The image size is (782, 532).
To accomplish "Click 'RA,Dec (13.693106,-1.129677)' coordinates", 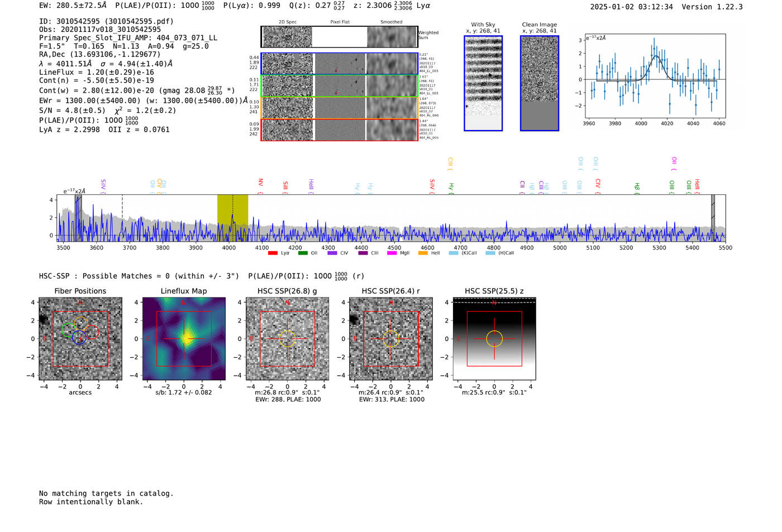I will [100, 54].
